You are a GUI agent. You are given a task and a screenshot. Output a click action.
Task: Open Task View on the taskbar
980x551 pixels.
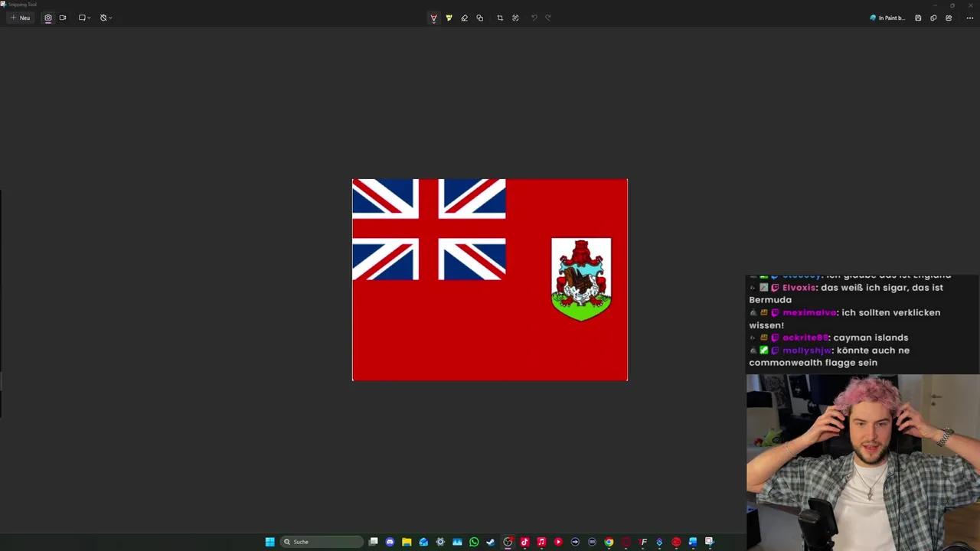pos(373,542)
